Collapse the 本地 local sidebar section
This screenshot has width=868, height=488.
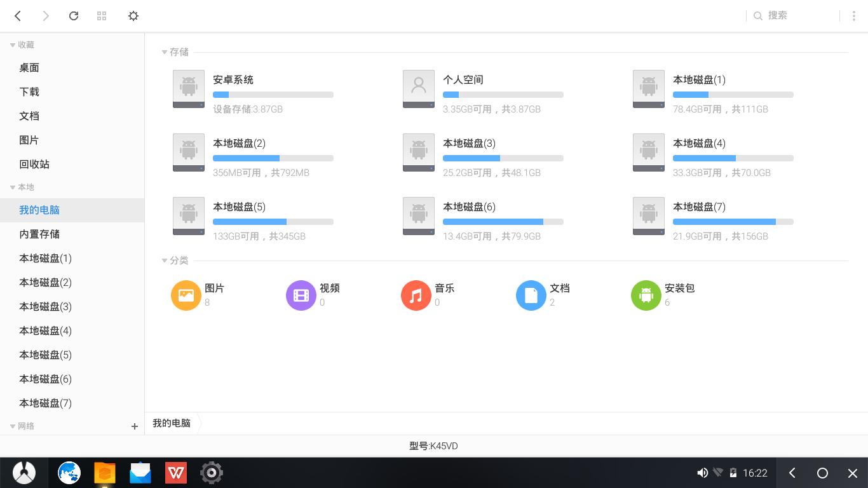point(13,187)
